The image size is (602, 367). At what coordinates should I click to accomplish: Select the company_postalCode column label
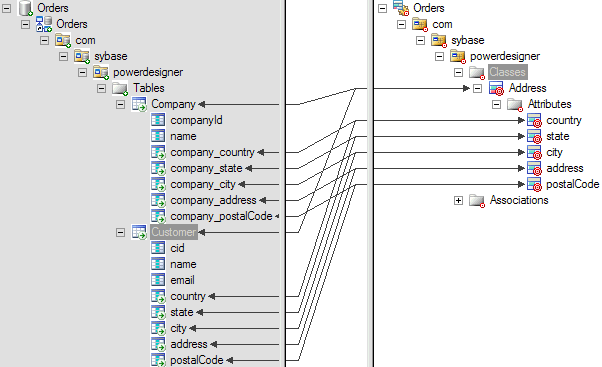click(x=221, y=216)
